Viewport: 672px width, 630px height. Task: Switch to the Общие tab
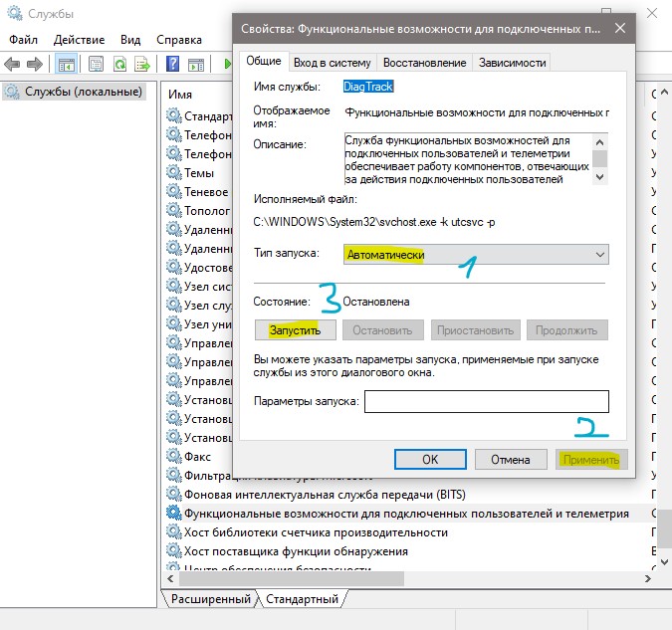click(264, 61)
